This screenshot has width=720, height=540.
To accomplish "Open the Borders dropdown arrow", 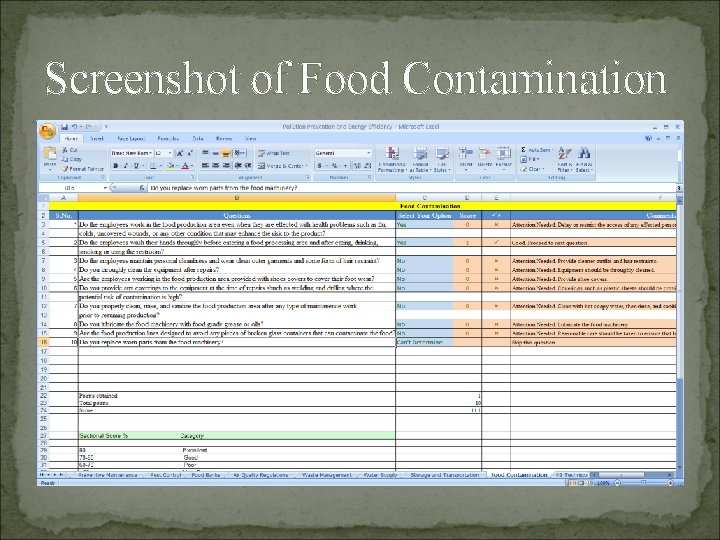I will 160,165.
